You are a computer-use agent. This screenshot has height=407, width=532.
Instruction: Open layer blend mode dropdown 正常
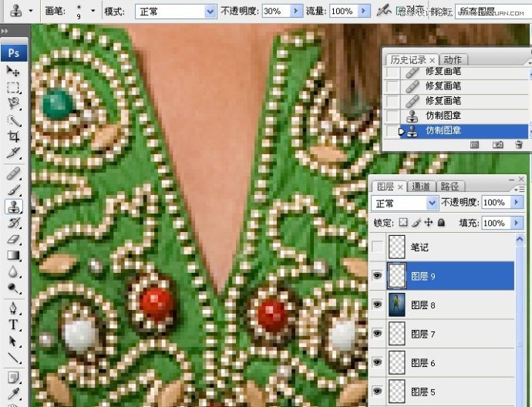(x=432, y=203)
